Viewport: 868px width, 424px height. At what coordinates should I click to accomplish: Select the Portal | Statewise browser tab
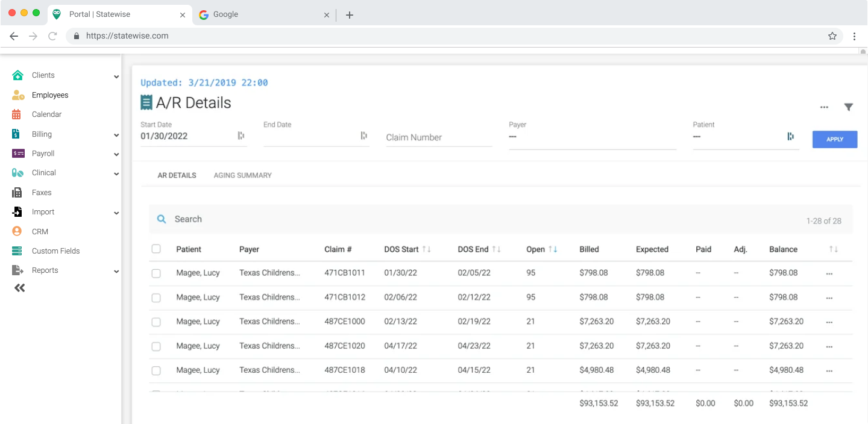[119, 14]
